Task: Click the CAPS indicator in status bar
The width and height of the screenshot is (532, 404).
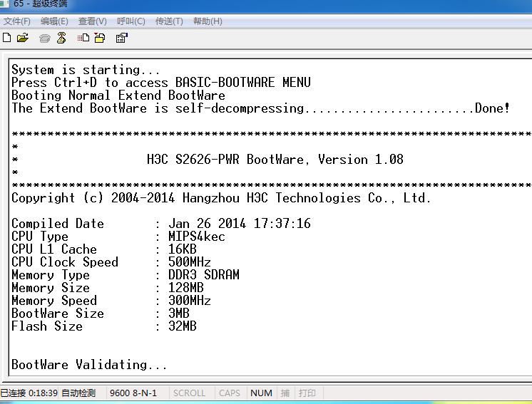Action: tap(230, 393)
